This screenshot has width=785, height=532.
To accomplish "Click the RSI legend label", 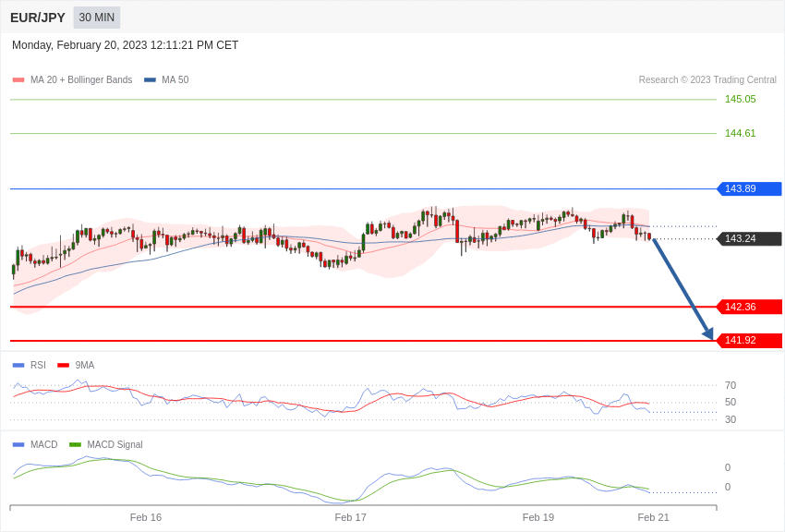I will tap(38, 366).
